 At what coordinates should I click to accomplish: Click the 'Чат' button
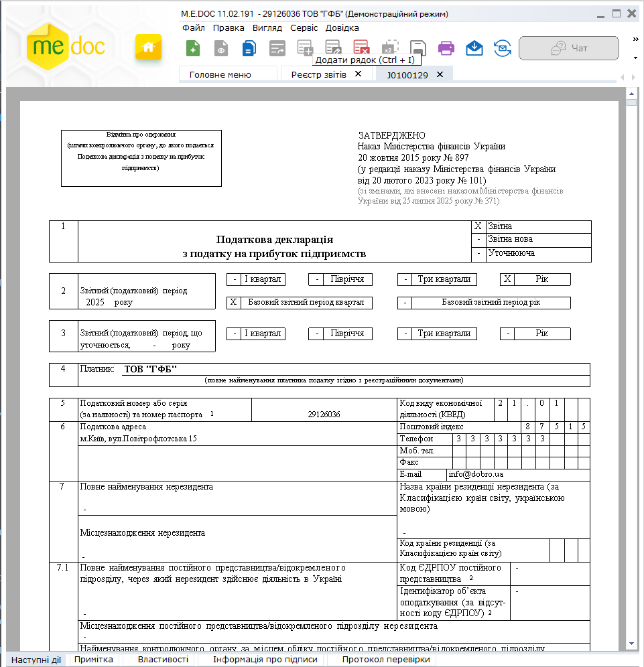pyautogui.click(x=568, y=48)
